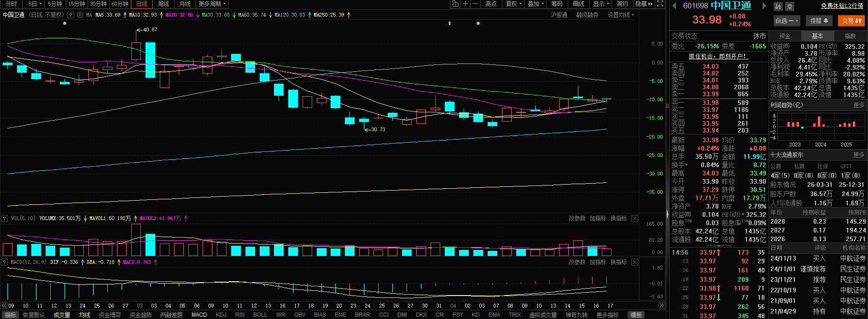Open the 自选一 watchlist dropdown
This screenshot has width=868, height=319.
pyautogui.click(x=787, y=21)
